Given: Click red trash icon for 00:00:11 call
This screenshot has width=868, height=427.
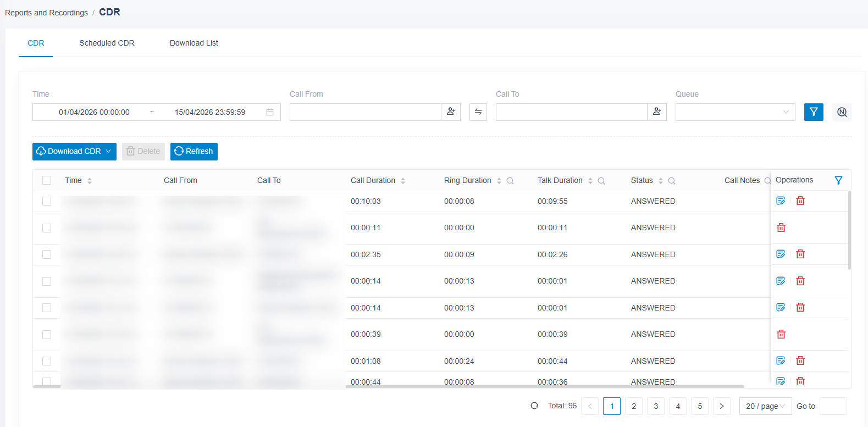Looking at the screenshot, I should (781, 228).
